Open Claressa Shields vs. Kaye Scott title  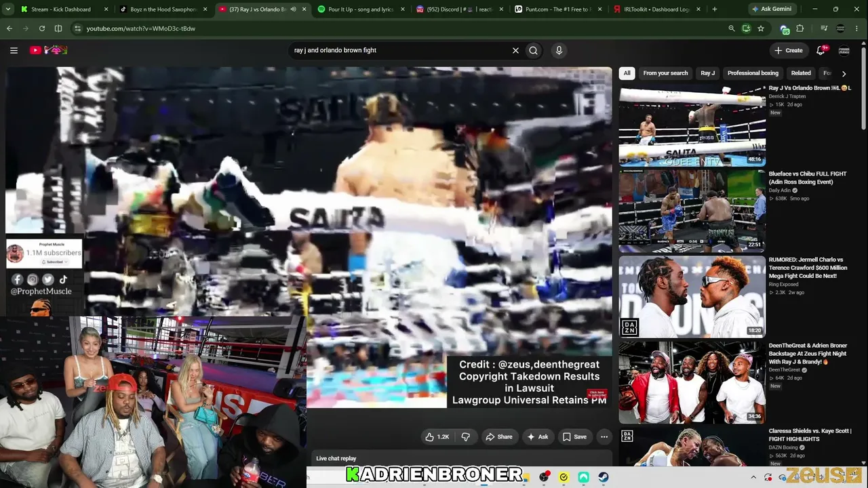810,434
